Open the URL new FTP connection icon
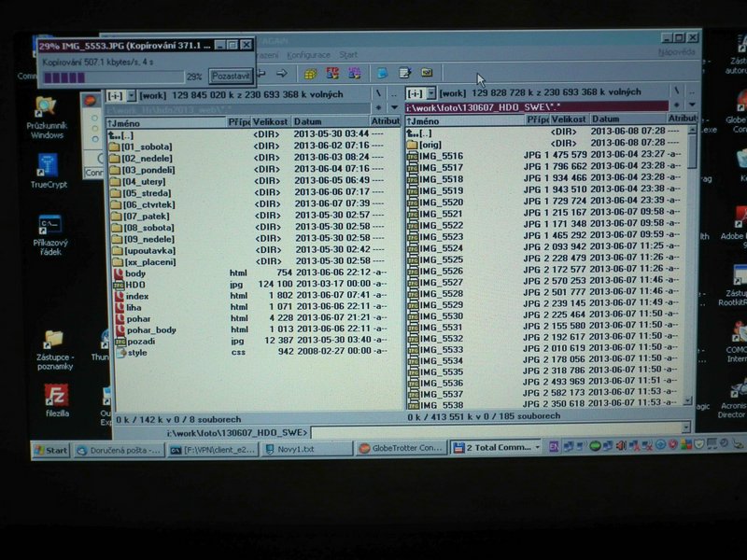This screenshot has width=747, height=560. pos(355,73)
